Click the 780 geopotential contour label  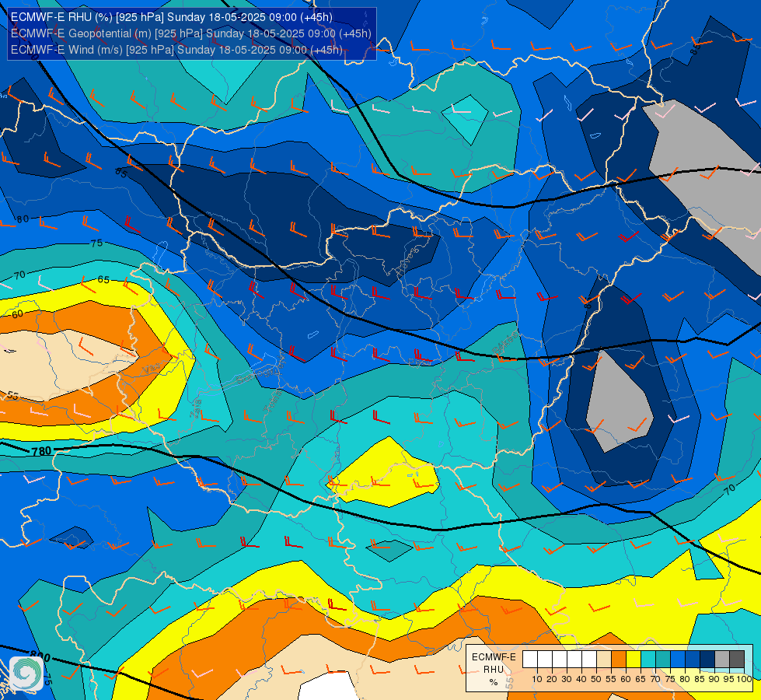pos(42,451)
